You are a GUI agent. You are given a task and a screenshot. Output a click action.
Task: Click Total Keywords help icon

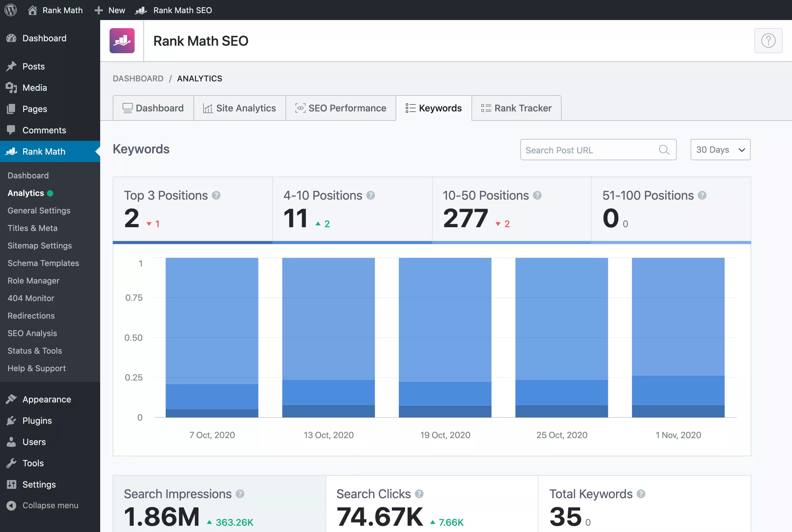pyautogui.click(x=641, y=494)
